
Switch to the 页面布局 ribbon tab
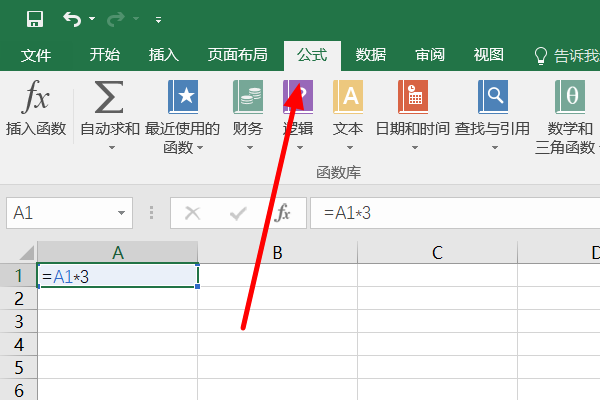[x=238, y=55]
